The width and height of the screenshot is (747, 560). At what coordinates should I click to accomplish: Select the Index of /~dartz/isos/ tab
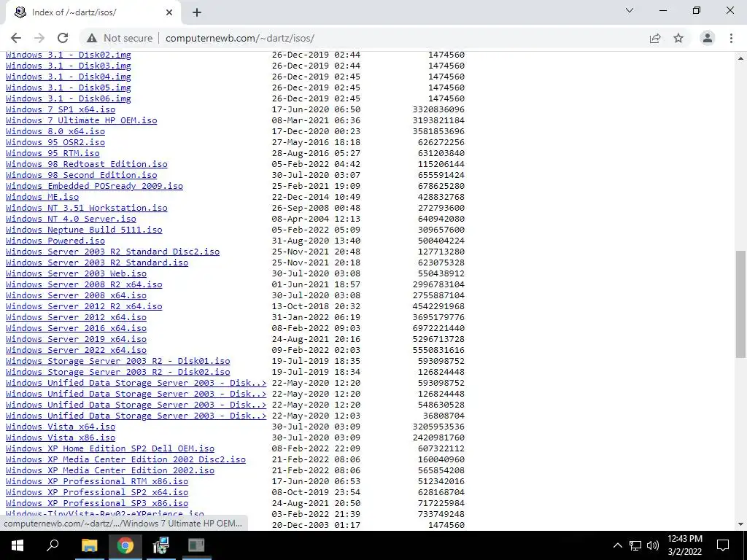tap(94, 12)
